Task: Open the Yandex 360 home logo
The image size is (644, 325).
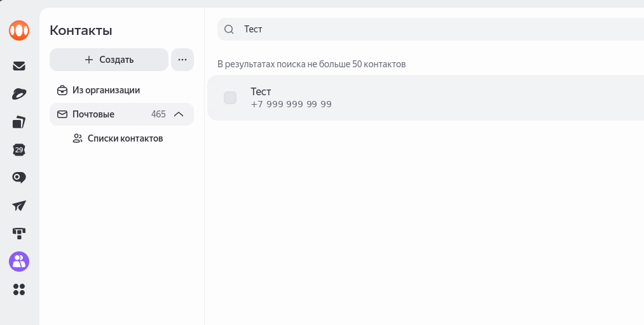Action: coord(19,30)
